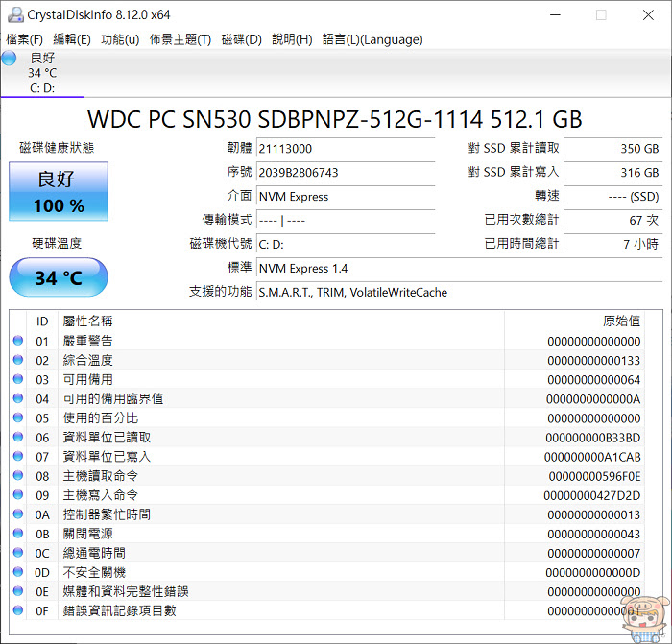
Task: Click the ID column header
Action: (x=42, y=322)
